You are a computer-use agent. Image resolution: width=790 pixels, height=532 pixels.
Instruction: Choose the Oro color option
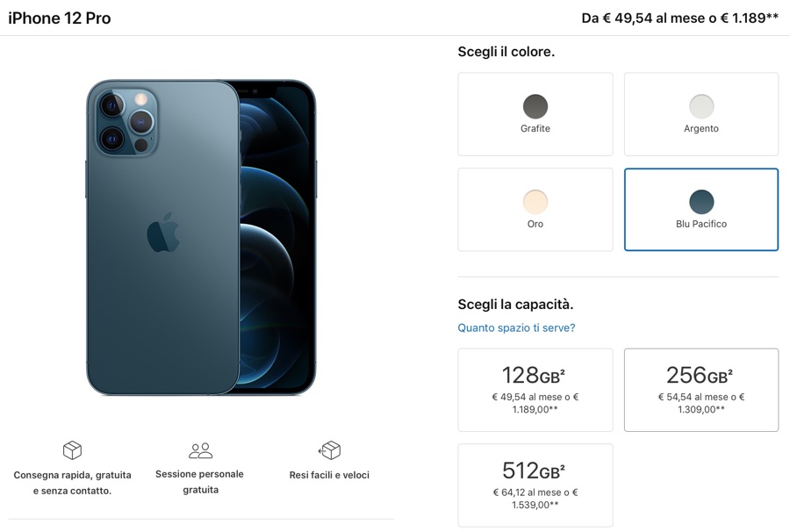535,208
